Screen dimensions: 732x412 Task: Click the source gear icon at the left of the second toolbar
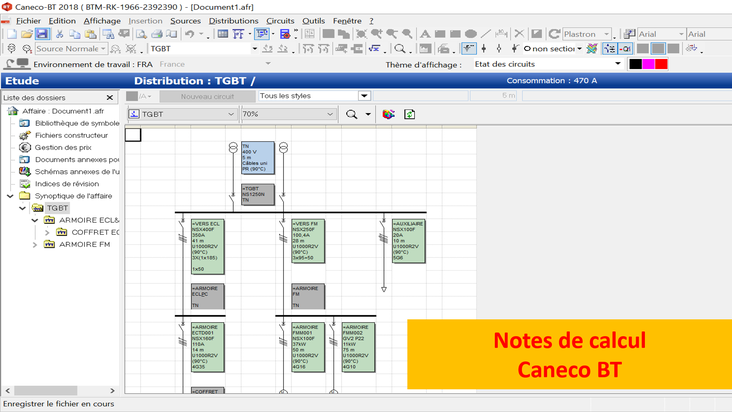coord(12,49)
